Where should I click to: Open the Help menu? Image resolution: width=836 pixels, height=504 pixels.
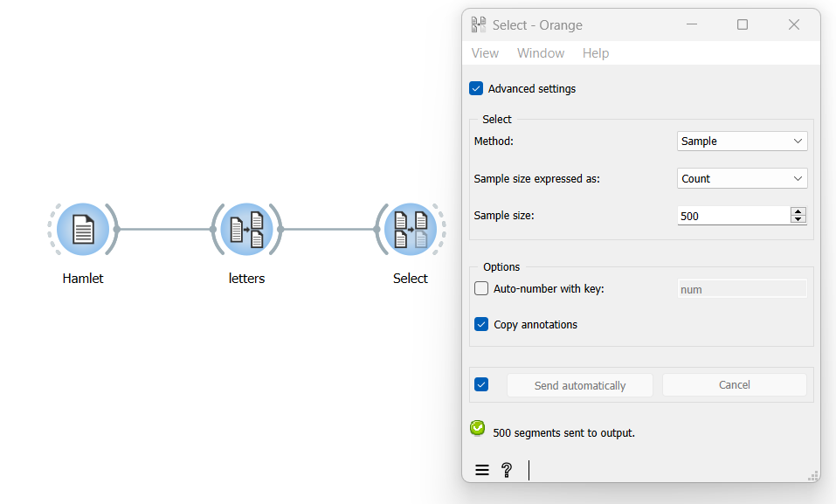[596, 52]
